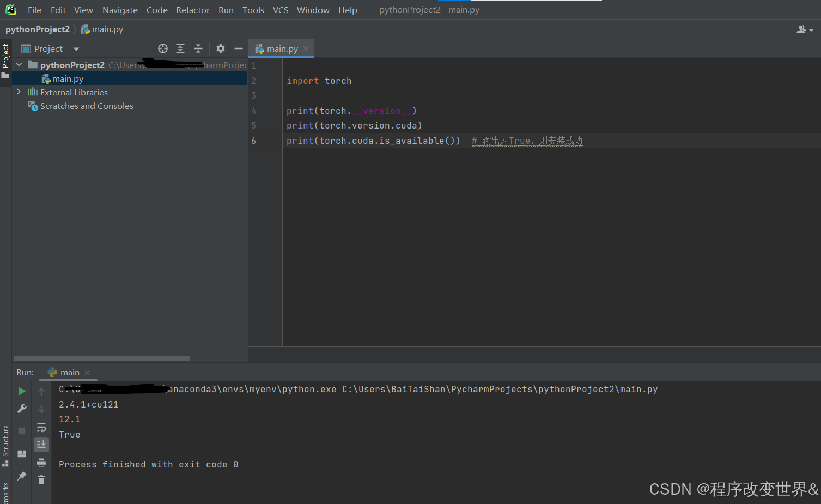Open the File menu
The image size is (821, 504).
click(34, 10)
